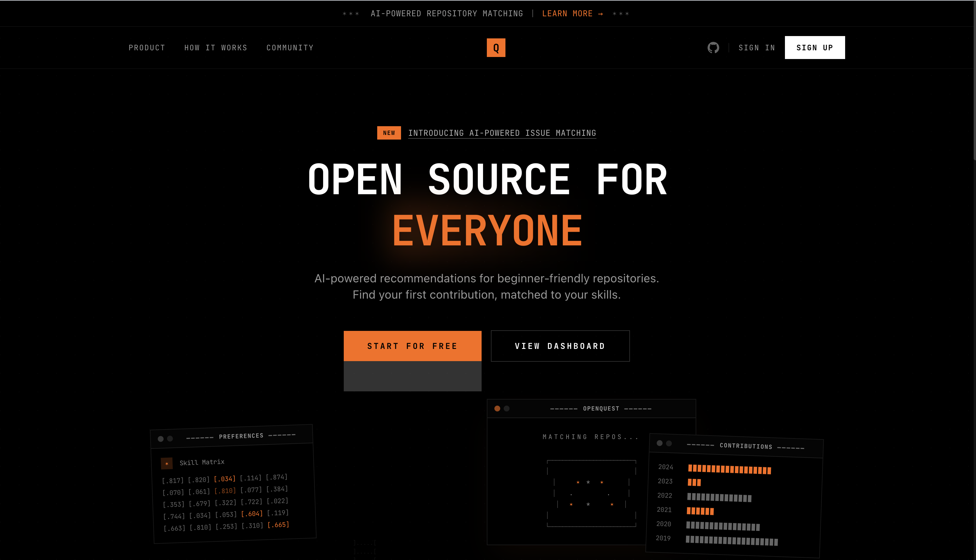Go to the Community nav item
The height and width of the screenshot is (560, 976).
coord(290,48)
